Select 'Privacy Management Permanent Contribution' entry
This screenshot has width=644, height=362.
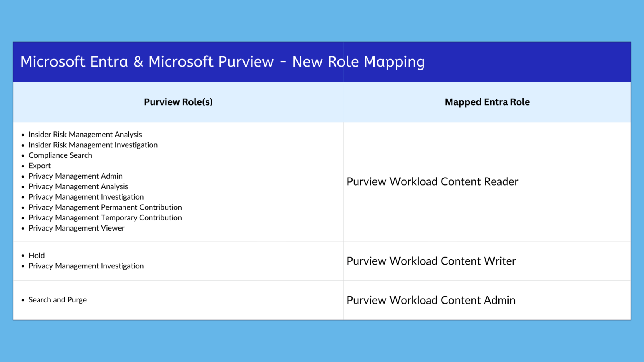click(x=105, y=208)
